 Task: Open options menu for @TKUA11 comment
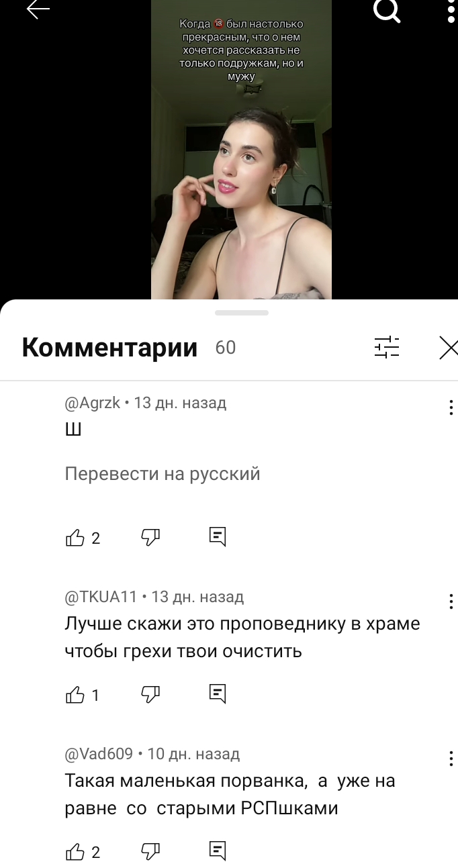tap(451, 601)
